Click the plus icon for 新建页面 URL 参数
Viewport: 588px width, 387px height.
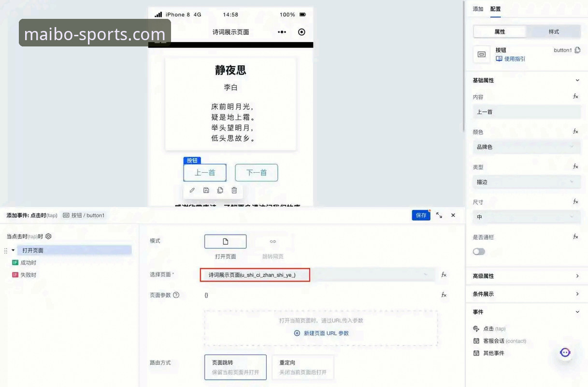297,333
